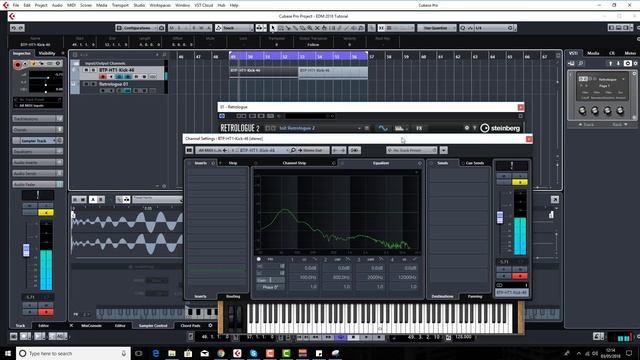The height and width of the screenshot is (360, 640).
Task: Click the Steinberg logo in Retrologue
Action: [x=500, y=128]
